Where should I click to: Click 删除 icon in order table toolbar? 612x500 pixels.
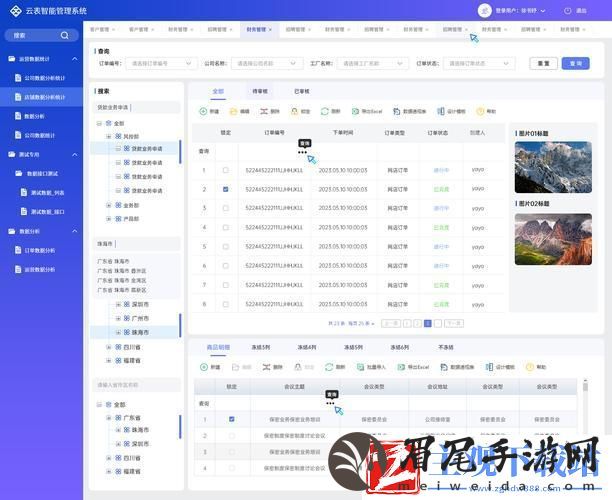(264, 111)
